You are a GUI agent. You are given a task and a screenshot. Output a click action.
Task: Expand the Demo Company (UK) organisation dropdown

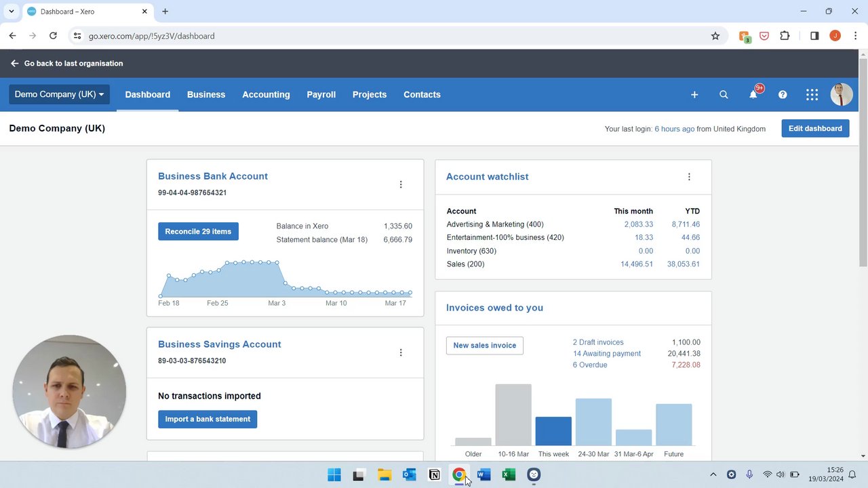[59, 94]
